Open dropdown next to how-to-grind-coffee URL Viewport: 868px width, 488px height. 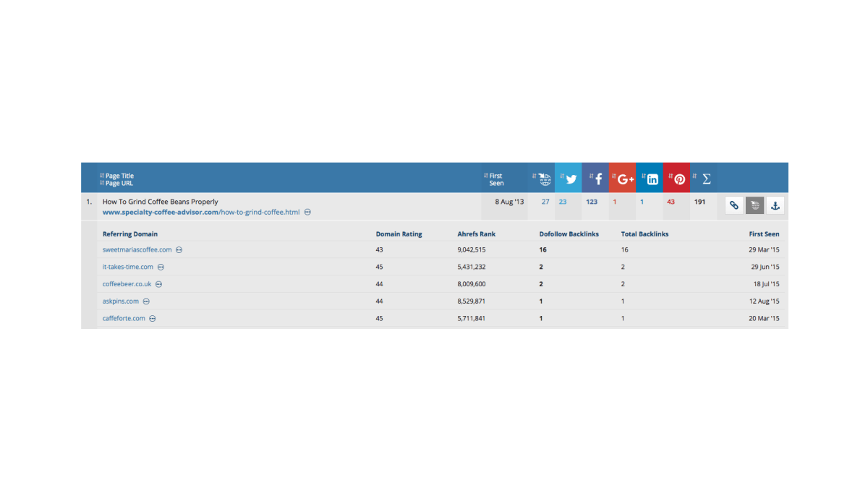point(307,213)
